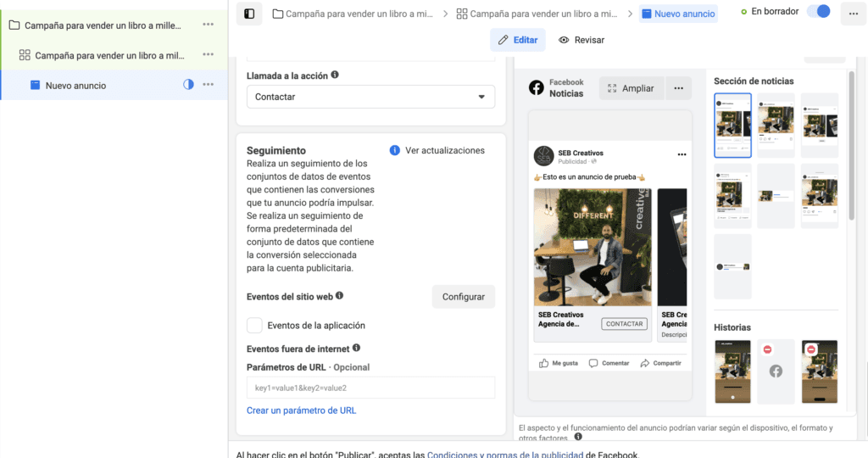Enable Eventos de la aplicación checkbox
868x458 pixels.
tap(254, 326)
